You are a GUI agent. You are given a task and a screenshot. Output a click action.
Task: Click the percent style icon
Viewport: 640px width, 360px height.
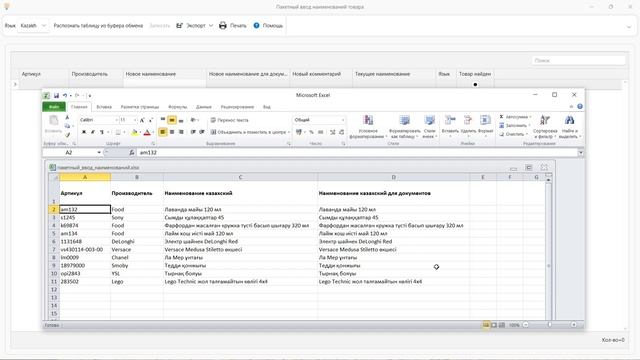click(311, 132)
